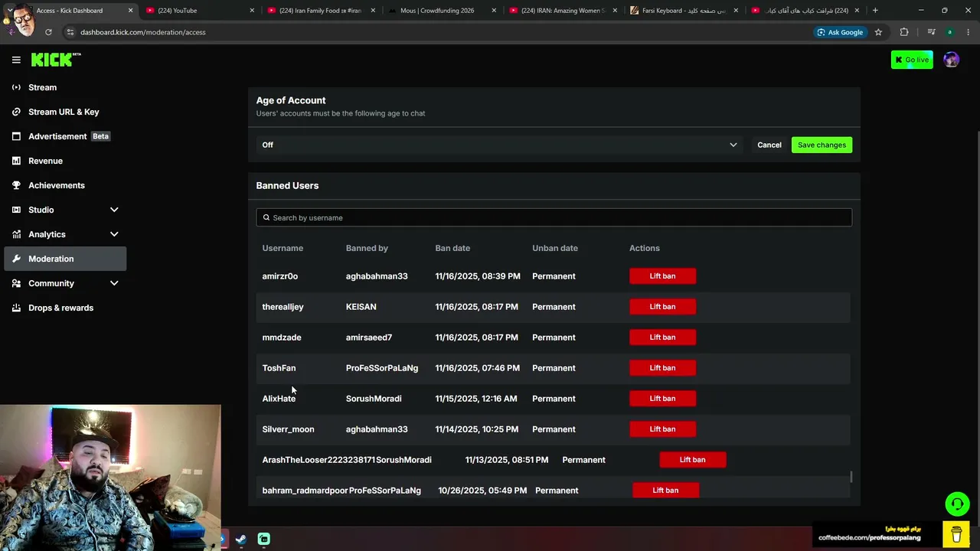The width and height of the screenshot is (980, 551).
Task: Open the Steam icon in the taskbar
Action: pos(240,540)
